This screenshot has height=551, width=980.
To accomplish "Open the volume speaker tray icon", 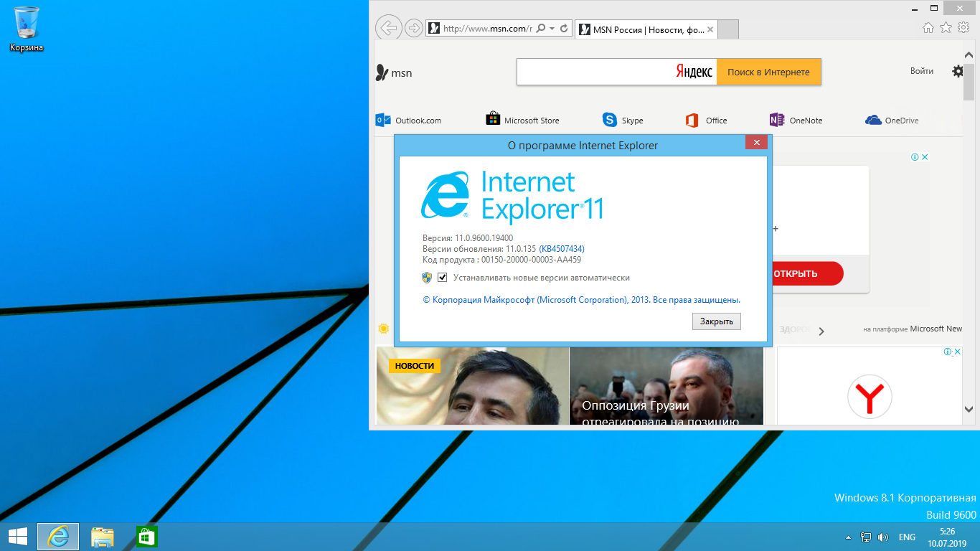I will pyautogui.click(x=883, y=537).
